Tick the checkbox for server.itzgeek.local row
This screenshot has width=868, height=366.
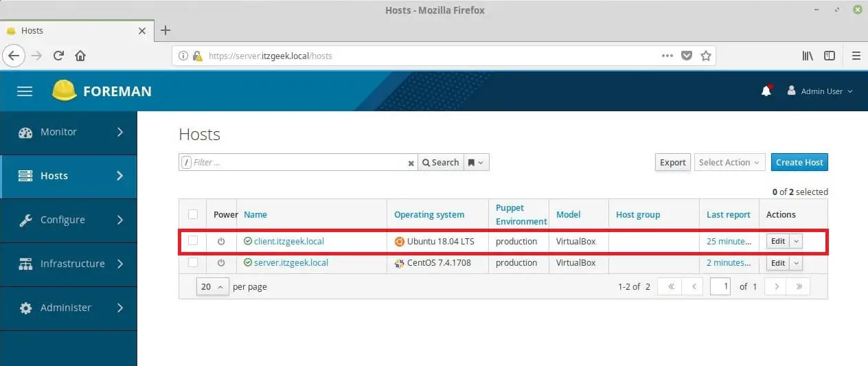tap(193, 262)
